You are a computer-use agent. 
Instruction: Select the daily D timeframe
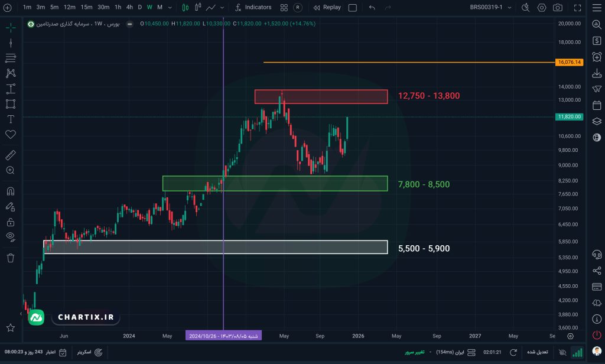click(139, 8)
